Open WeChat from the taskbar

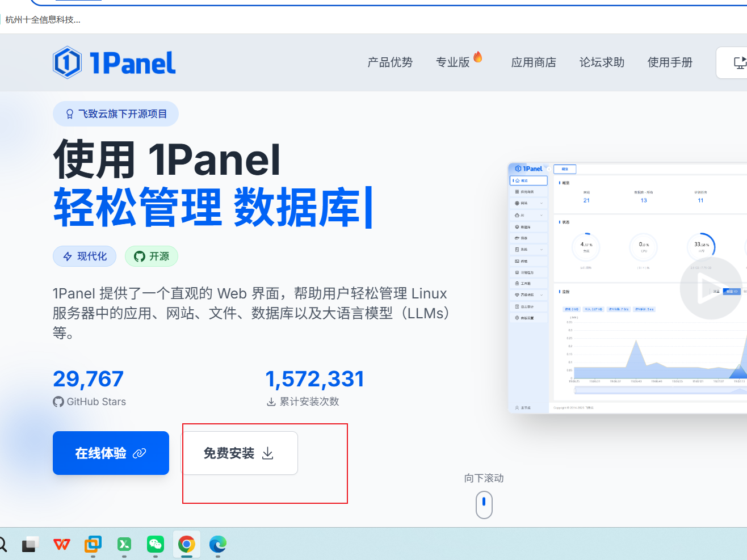click(156, 545)
